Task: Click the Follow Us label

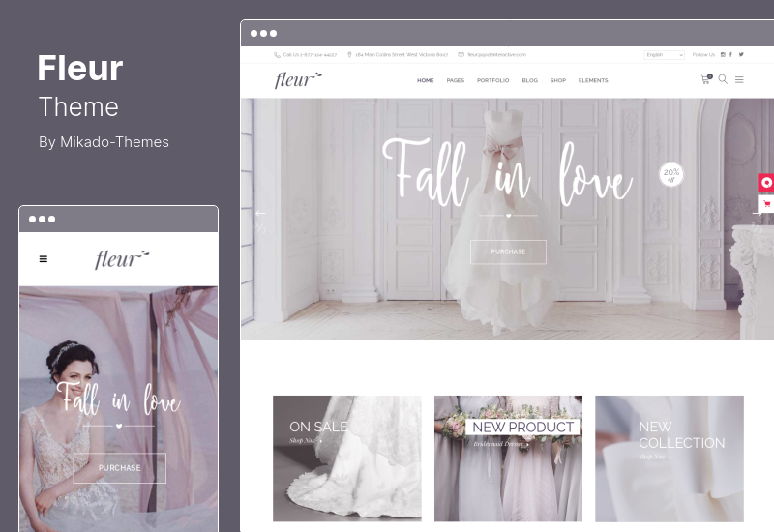Action: (703, 55)
